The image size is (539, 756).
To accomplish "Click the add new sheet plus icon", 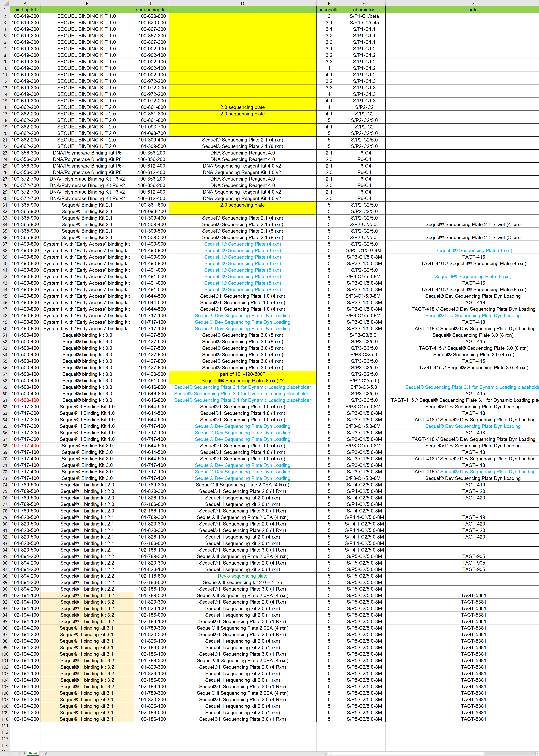I will tap(47, 754).
